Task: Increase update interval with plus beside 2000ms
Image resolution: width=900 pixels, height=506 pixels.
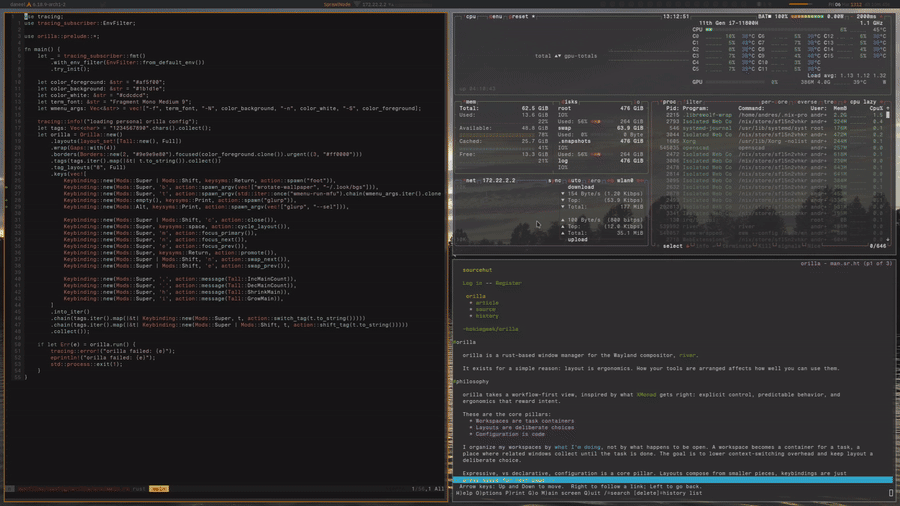Action: pos(882,17)
